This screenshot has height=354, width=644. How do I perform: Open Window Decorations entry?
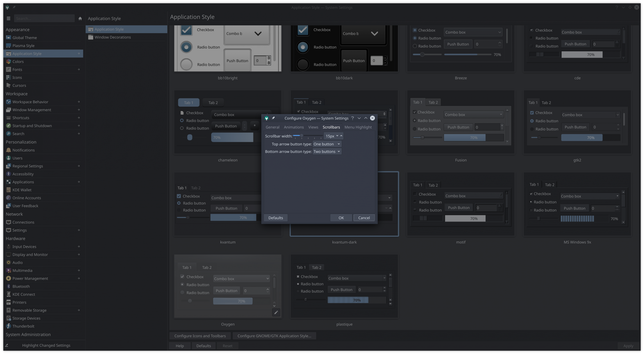[113, 37]
